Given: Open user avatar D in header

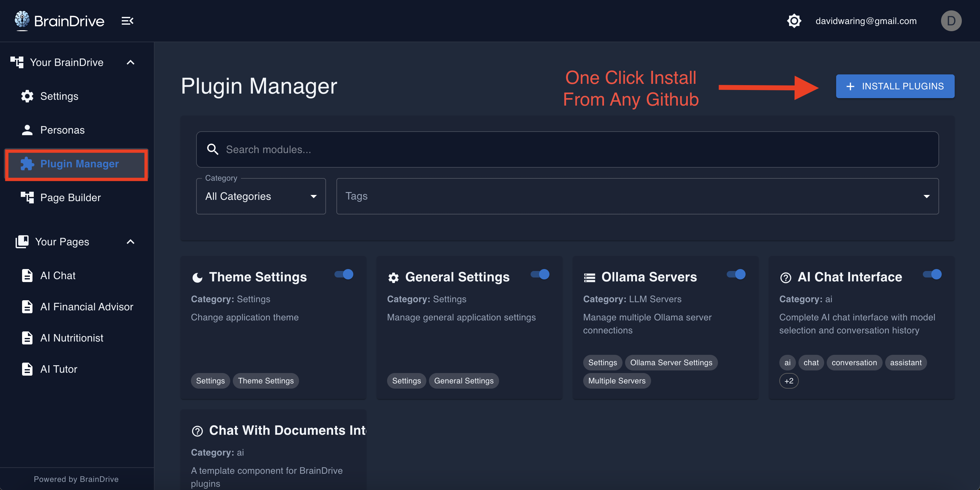Looking at the screenshot, I should (x=951, y=21).
